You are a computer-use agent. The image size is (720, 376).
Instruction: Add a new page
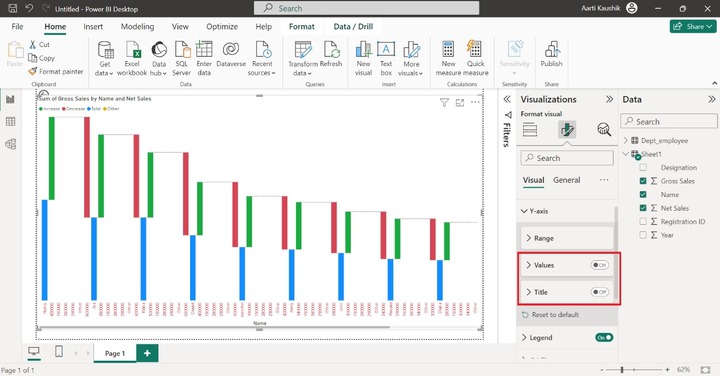(x=147, y=353)
